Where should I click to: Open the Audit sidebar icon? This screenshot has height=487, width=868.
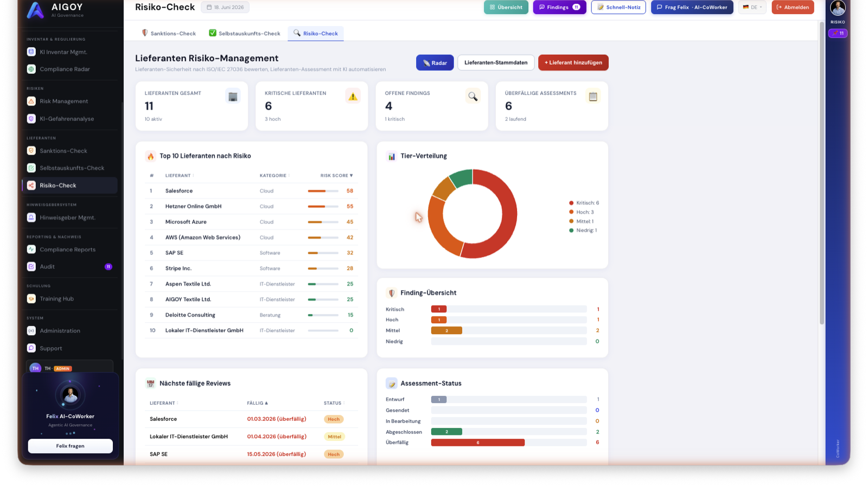coord(31,267)
